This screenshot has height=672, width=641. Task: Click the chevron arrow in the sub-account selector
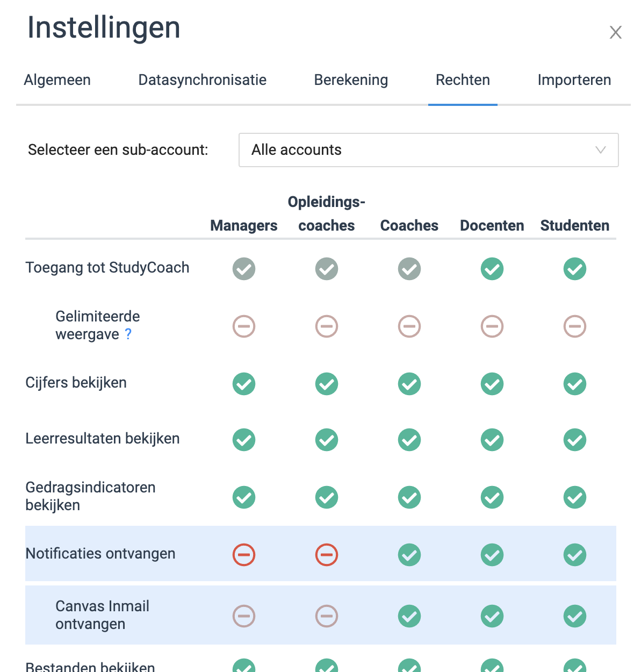click(601, 150)
